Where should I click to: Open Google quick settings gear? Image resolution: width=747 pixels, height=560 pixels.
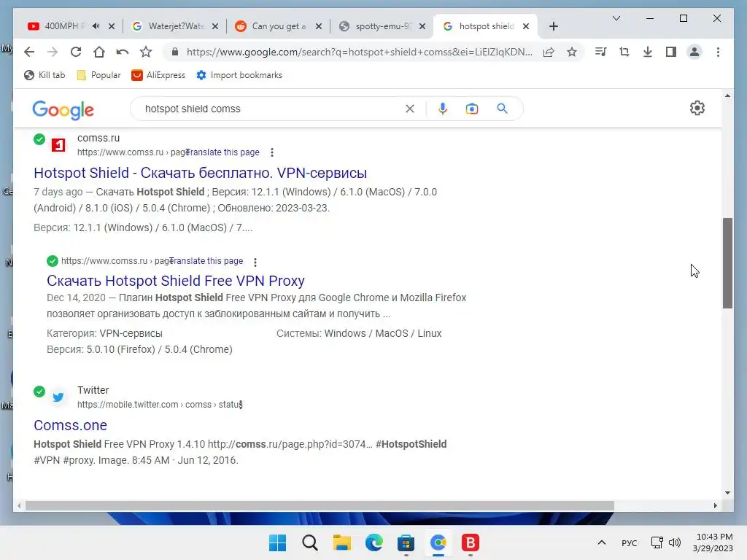click(697, 108)
